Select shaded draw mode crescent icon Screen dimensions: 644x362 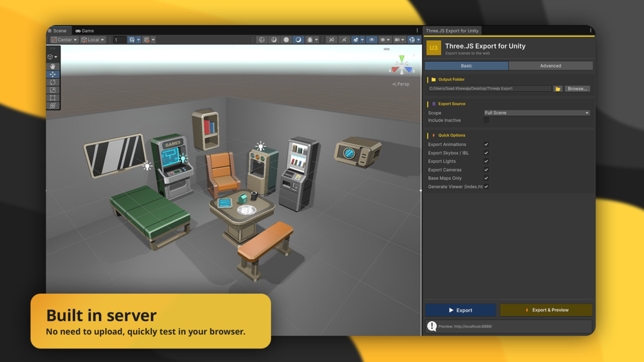point(298,40)
